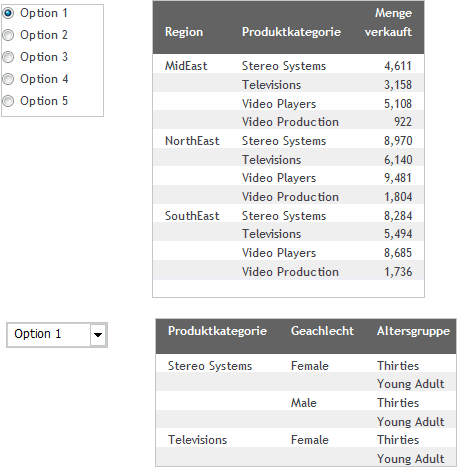Select the Option 1 radio button
Image resolution: width=457 pixels, height=468 pixels.
click(x=8, y=13)
